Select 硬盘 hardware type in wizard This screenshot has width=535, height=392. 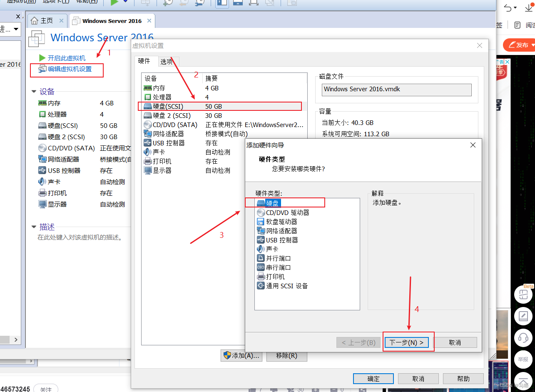269,203
